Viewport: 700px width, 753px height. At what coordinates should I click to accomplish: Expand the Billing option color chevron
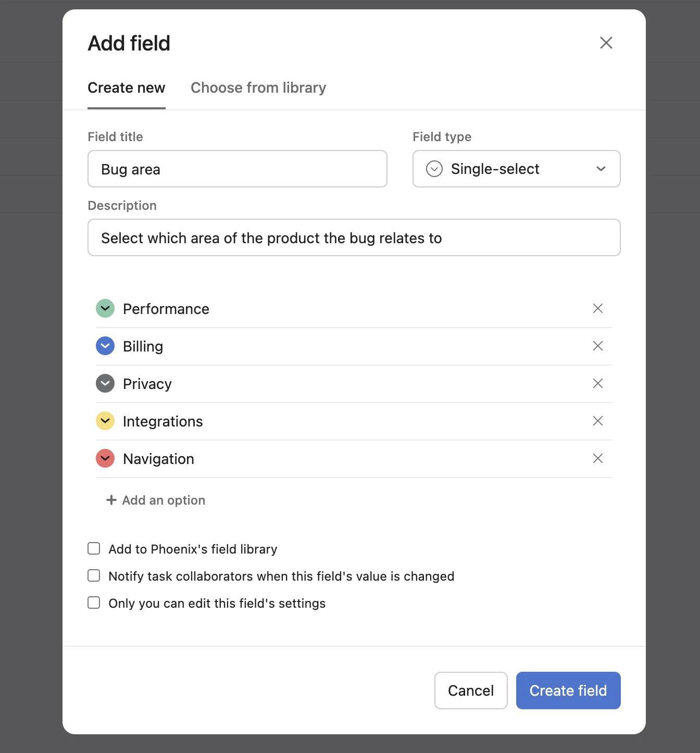(105, 346)
